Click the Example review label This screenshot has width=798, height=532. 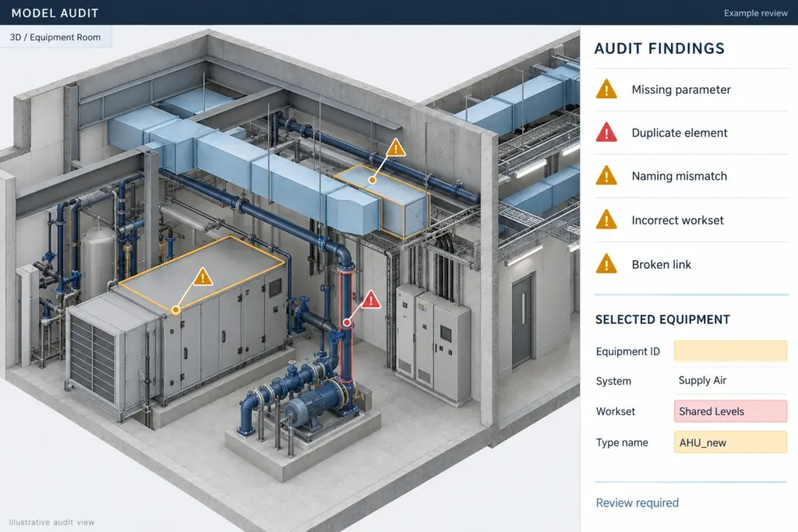[756, 13]
